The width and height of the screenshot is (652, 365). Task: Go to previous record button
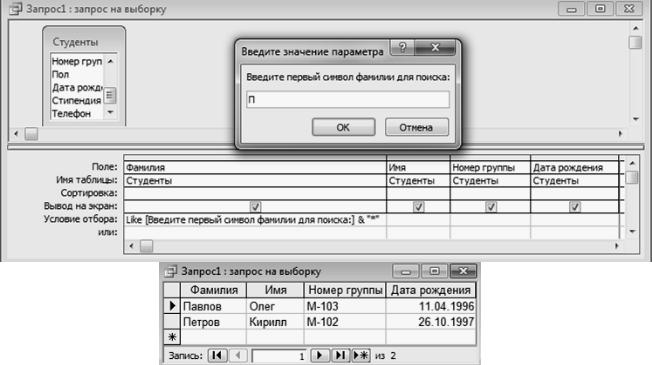[238, 355]
